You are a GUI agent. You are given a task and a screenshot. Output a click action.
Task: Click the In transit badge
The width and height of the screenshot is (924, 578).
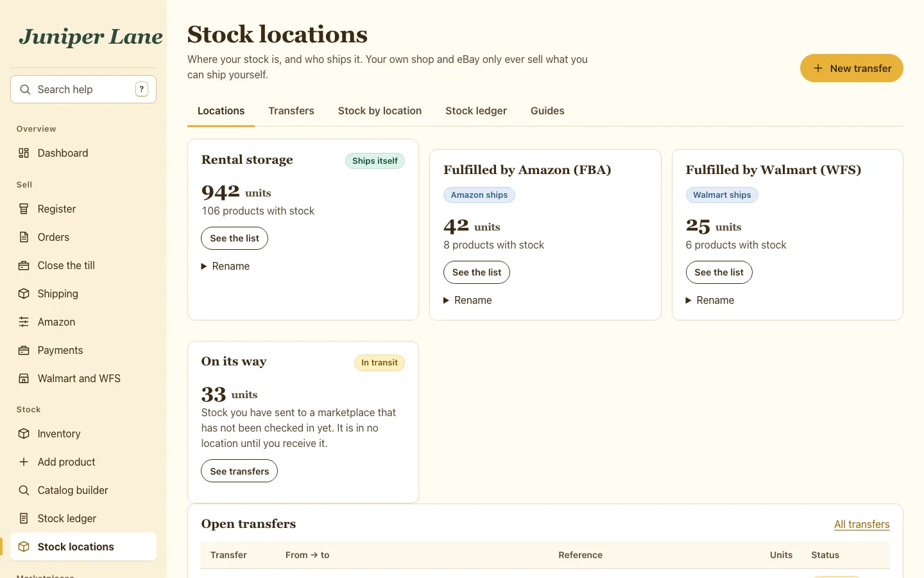coord(379,363)
